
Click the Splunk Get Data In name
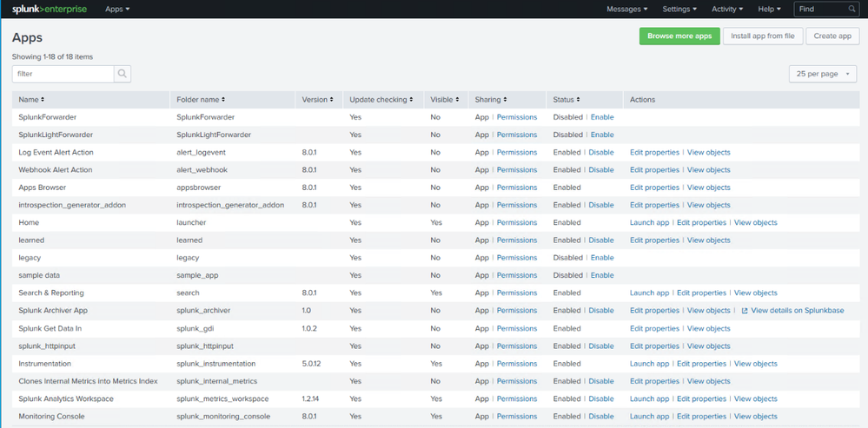[x=50, y=328]
